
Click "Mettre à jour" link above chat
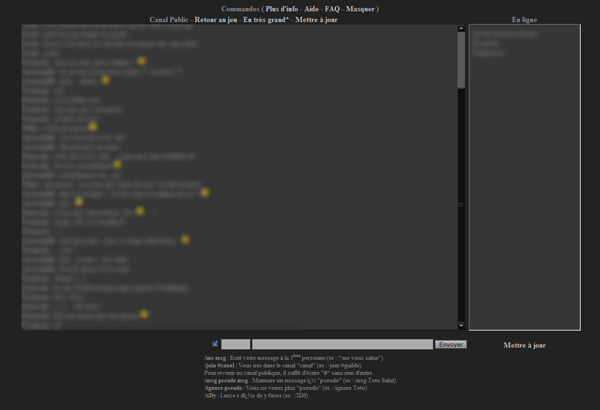click(x=316, y=20)
